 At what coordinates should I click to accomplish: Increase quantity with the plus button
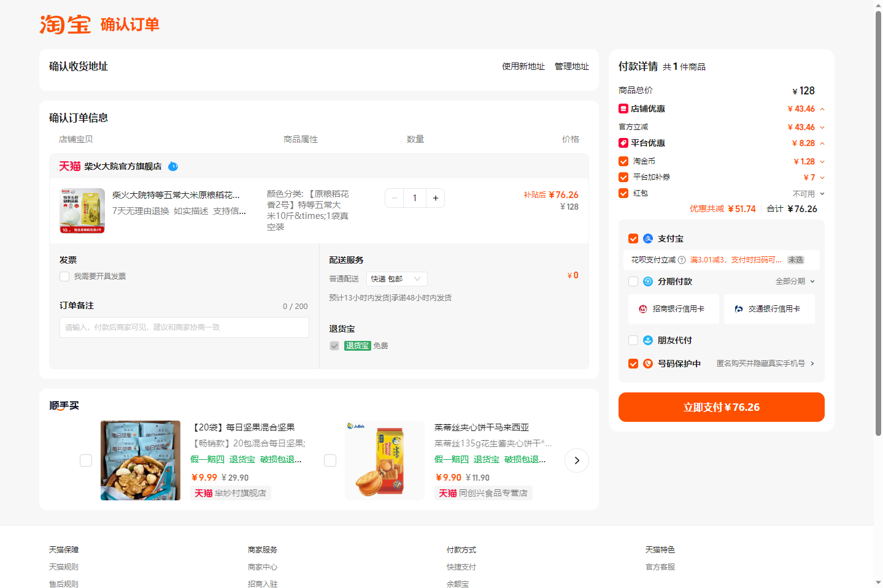tap(436, 198)
